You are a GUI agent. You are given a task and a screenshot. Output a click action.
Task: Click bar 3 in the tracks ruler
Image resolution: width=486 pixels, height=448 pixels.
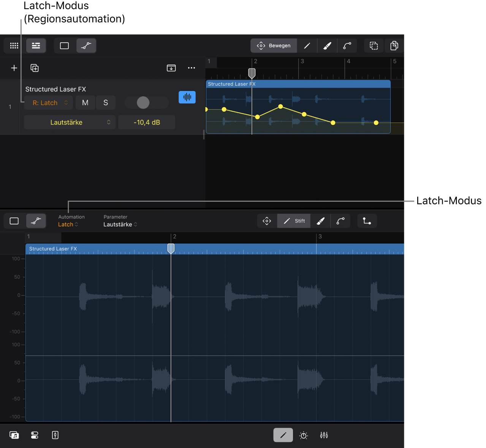[302, 61]
